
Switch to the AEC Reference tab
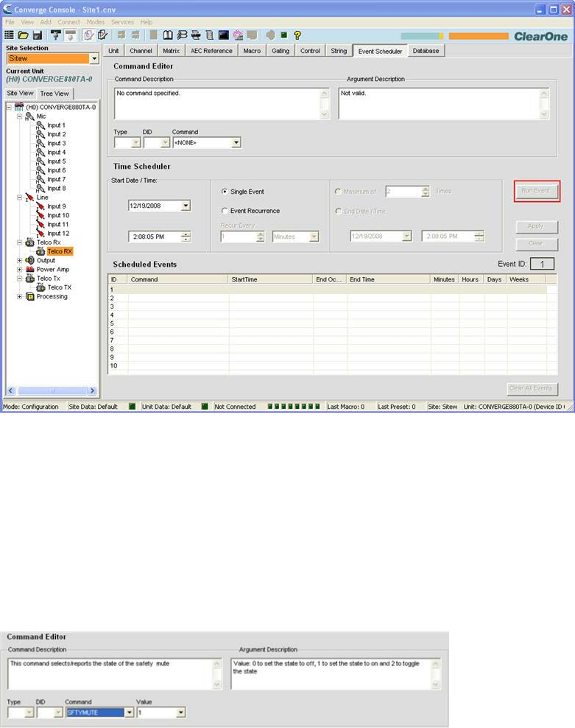[211, 51]
